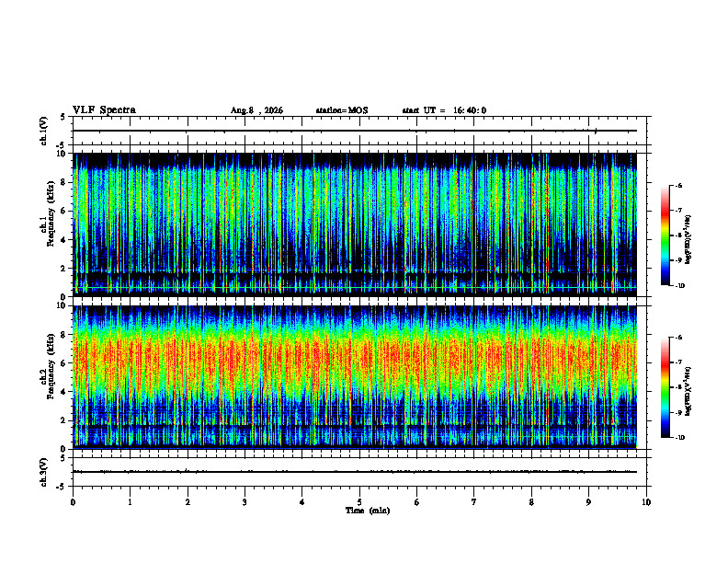The image size is (728, 563).
Task: Click time axis tick label "7"
Action: (x=474, y=502)
